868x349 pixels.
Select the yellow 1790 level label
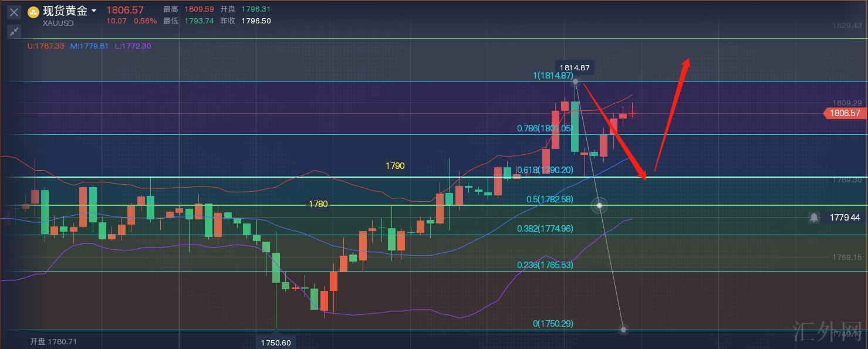pos(395,166)
